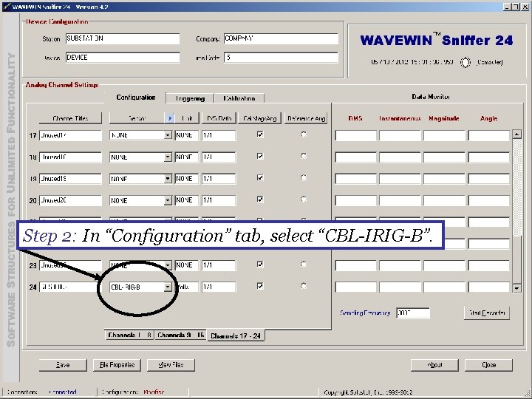This screenshot has height=399, width=532.
Task: Select Reference Ang radio for channel 18
Action: point(304,156)
